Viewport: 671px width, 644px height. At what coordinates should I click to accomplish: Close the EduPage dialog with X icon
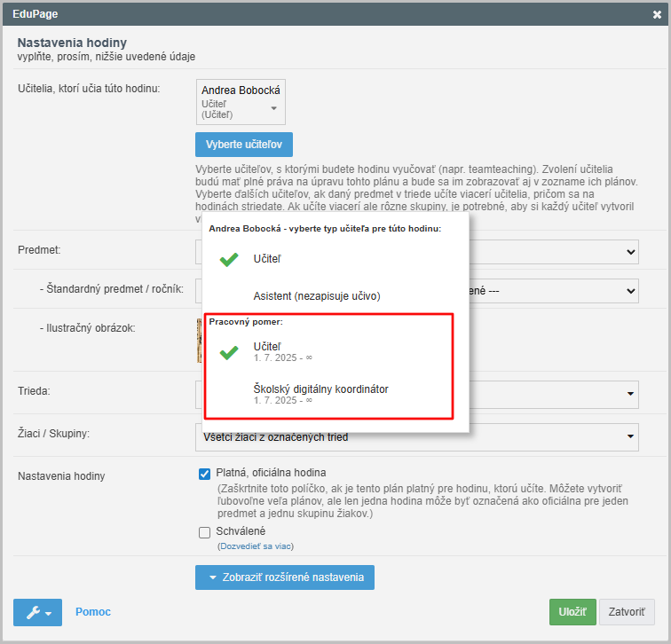657,15
